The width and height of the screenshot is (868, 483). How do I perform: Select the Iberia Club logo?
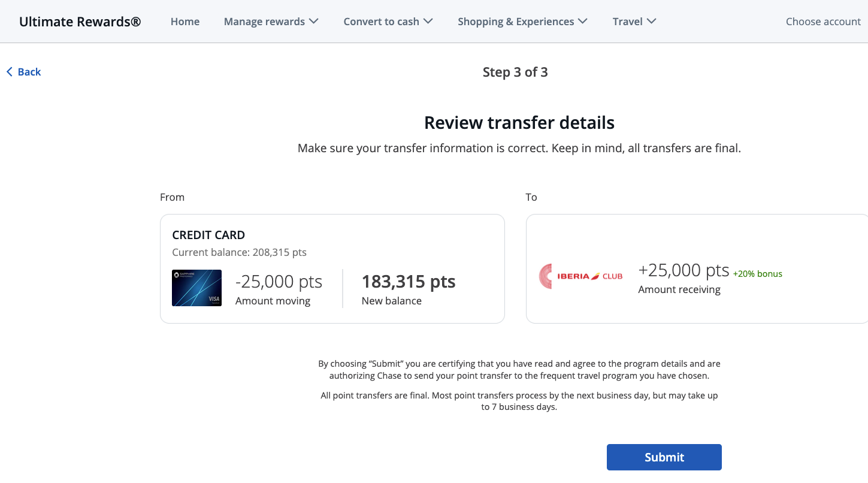(x=580, y=276)
